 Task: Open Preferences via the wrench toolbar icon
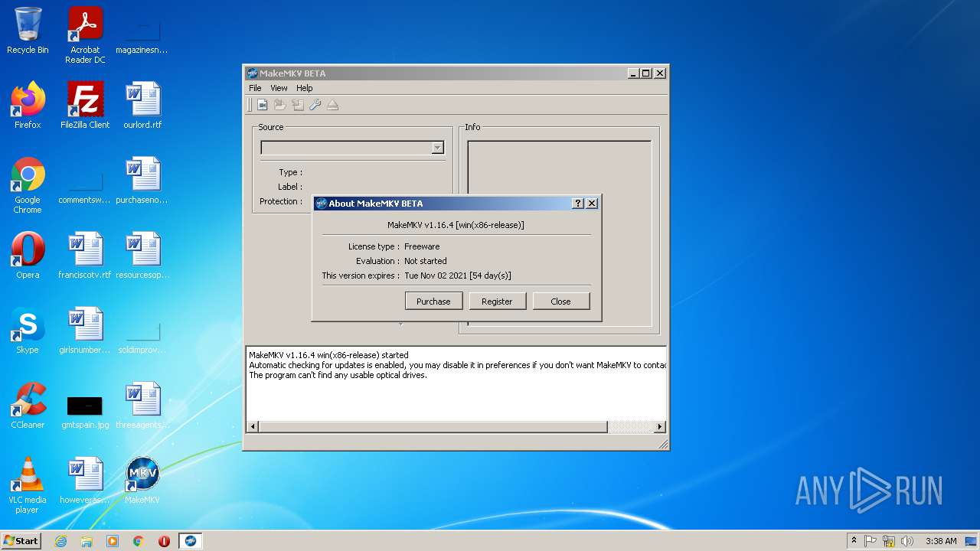[315, 105]
